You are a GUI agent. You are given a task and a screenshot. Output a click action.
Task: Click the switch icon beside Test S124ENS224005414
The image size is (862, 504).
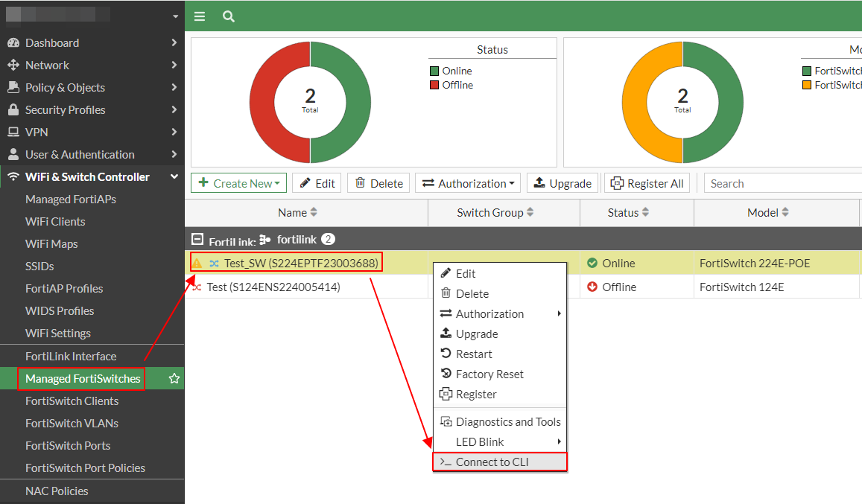[197, 287]
